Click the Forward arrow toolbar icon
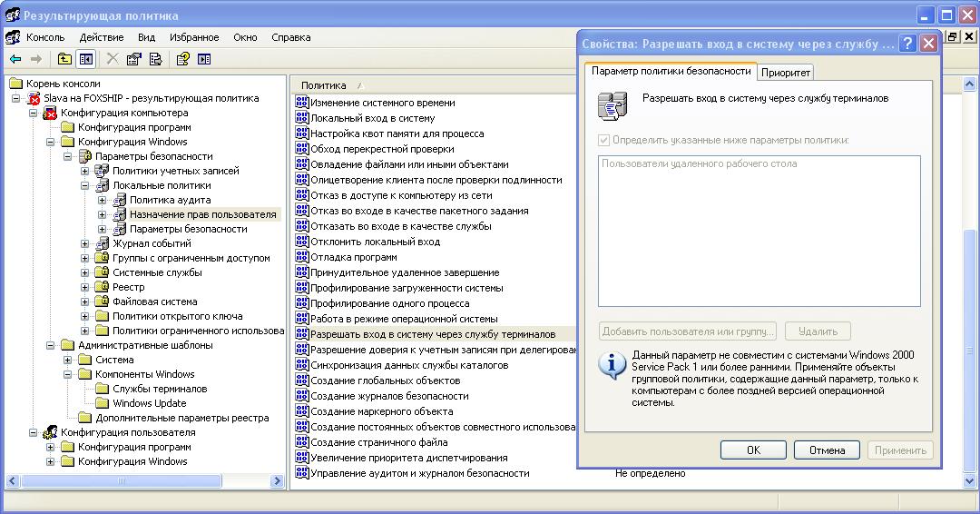The width and height of the screenshot is (980, 514). tap(36, 59)
